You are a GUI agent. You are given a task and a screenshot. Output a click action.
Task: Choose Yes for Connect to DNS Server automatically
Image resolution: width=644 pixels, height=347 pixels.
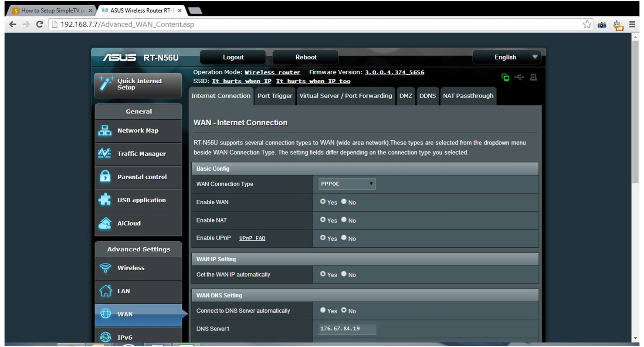[323, 310]
